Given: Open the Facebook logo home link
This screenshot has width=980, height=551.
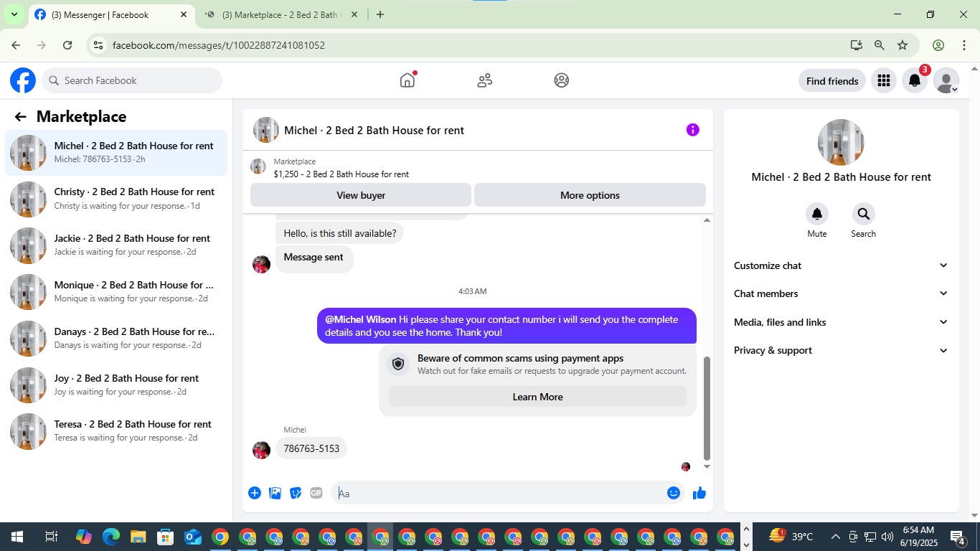Looking at the screenshot, I should [x=23, y=80].
